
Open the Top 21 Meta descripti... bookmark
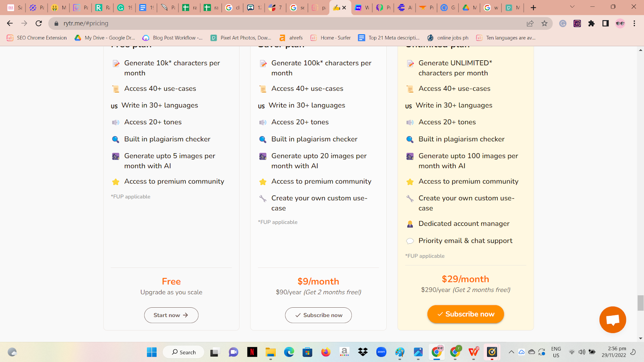point(389,38)
